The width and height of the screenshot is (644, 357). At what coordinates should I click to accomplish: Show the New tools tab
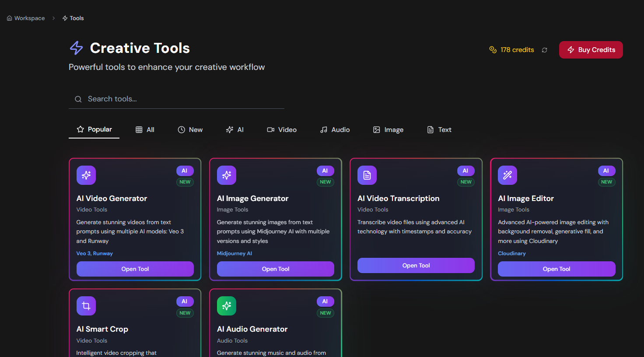tap(190, 130)
